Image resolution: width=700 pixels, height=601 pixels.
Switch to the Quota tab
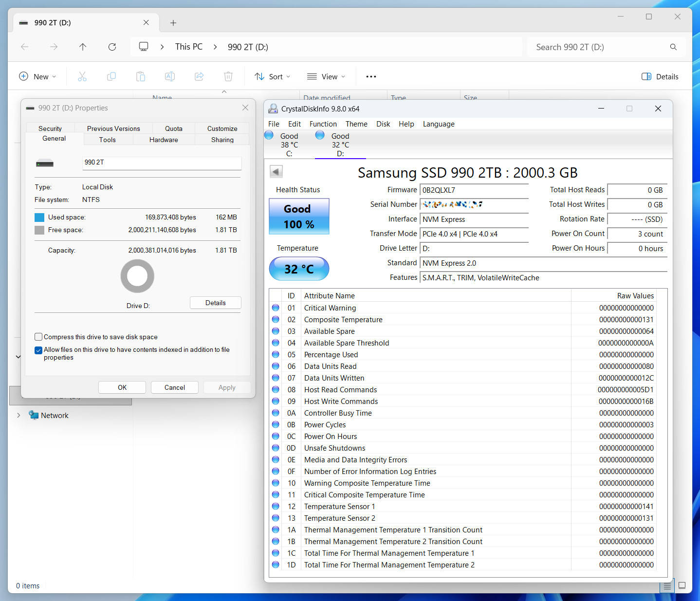click(174, 128)
